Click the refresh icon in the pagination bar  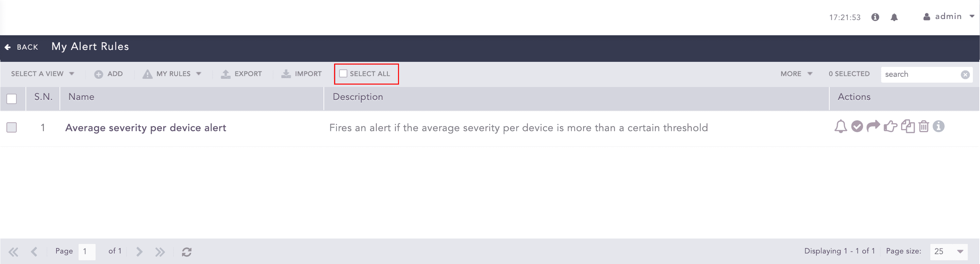pos(186,252)
